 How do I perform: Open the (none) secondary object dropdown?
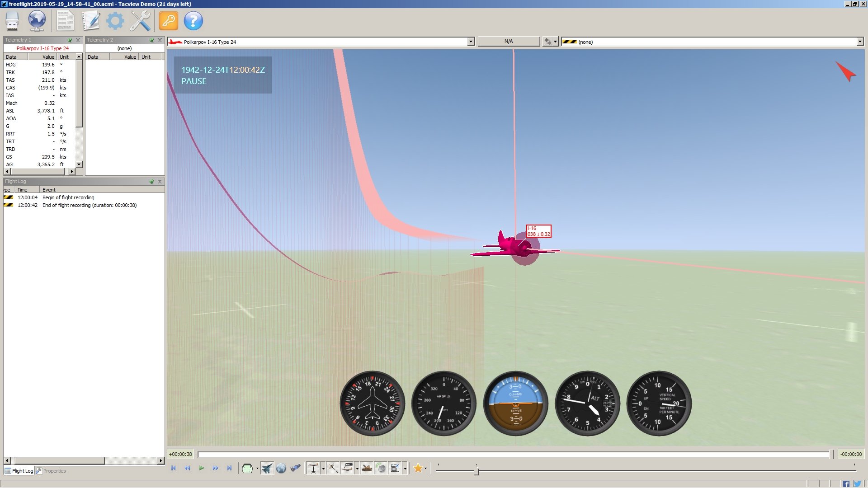[x=861, y=42]
